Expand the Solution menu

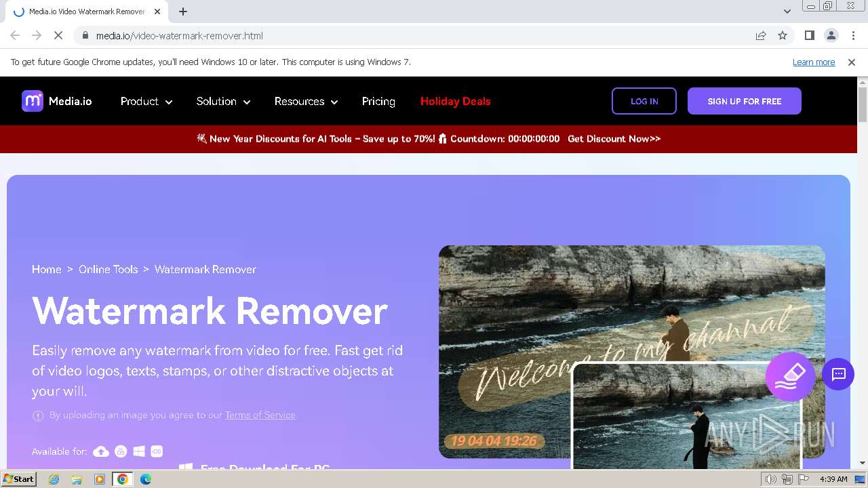coord(223,101)
